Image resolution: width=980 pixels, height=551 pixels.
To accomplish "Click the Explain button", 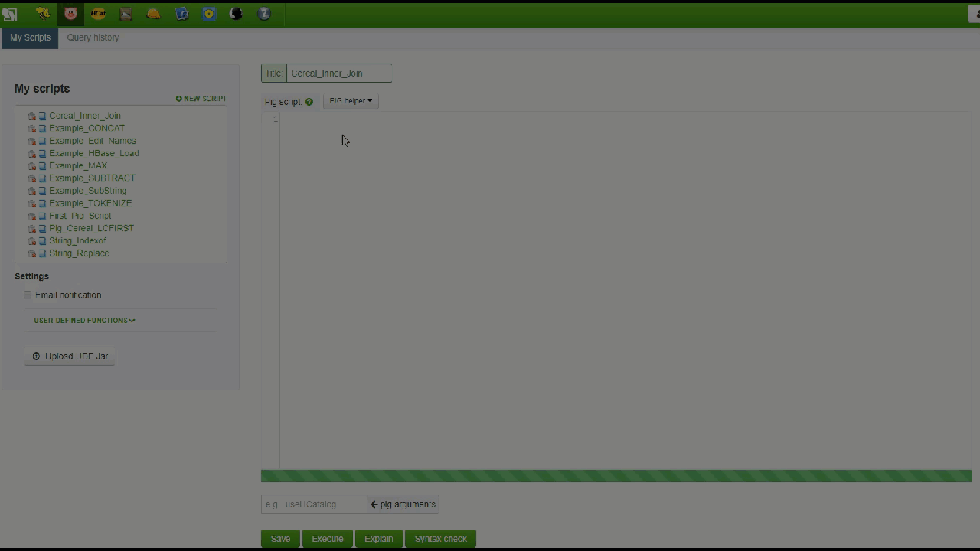I will click(x=378, y=539).
